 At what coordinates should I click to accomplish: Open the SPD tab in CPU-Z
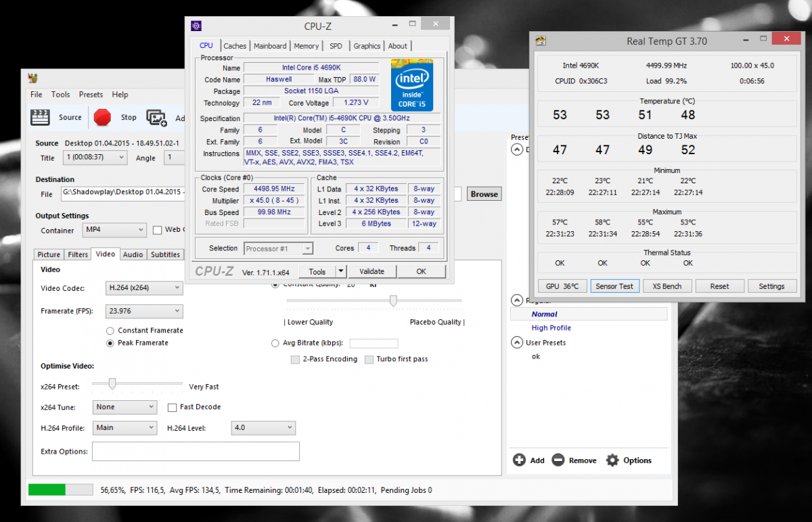(x=336, y=46)
